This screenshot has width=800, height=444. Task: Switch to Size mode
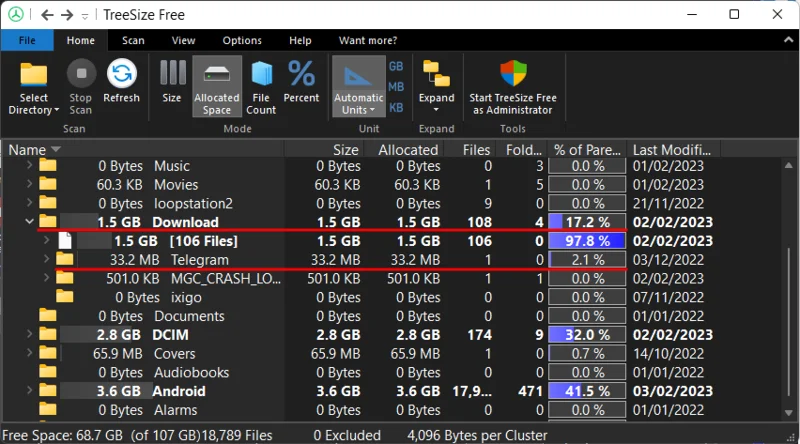[172, 82]
